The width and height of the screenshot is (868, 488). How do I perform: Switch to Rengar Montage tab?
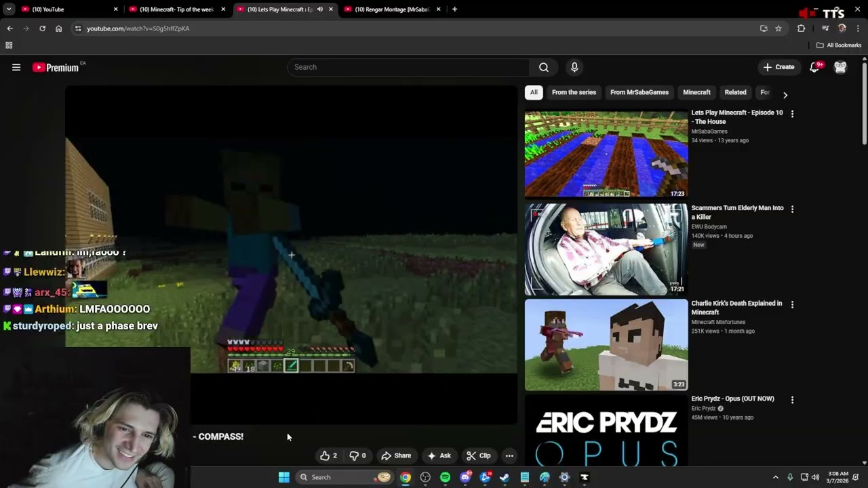tap(392, 9)
